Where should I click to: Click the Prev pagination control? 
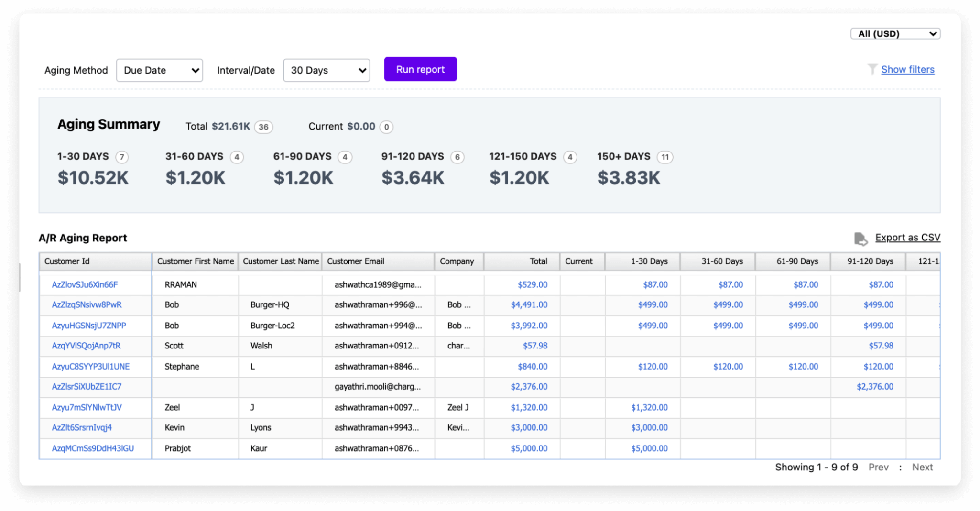[879, 467]
